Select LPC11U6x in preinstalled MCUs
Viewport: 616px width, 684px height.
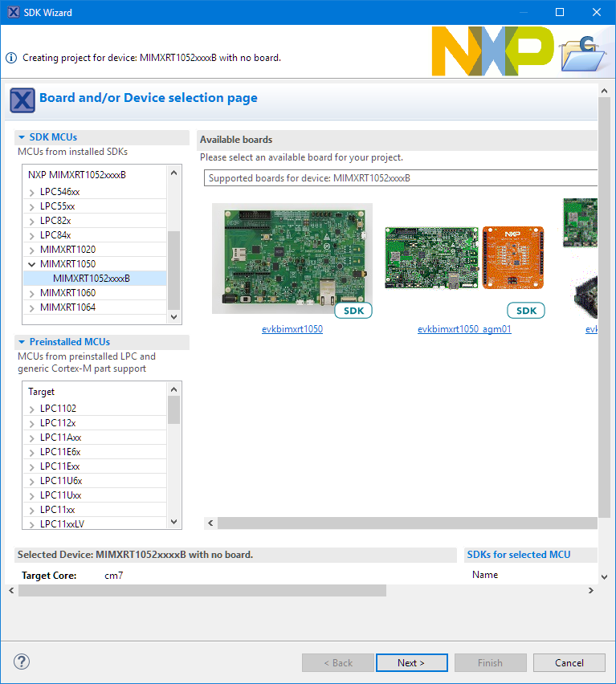tap(60, 481)
